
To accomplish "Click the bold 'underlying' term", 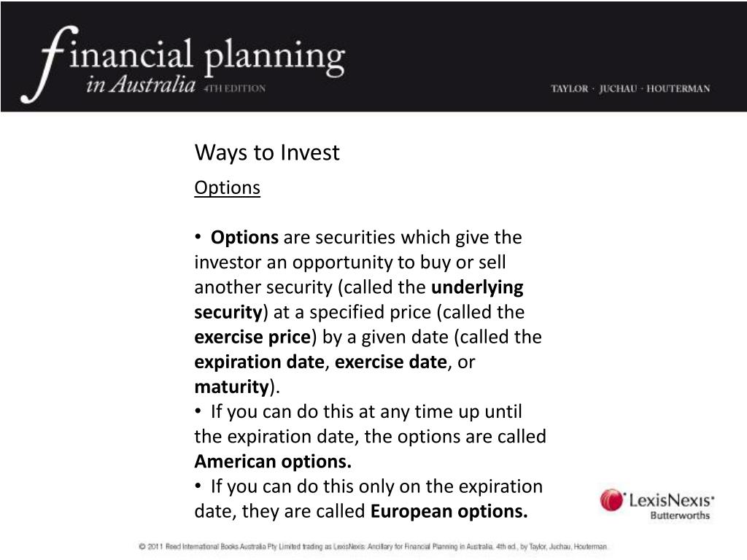I will click(477, 287).
